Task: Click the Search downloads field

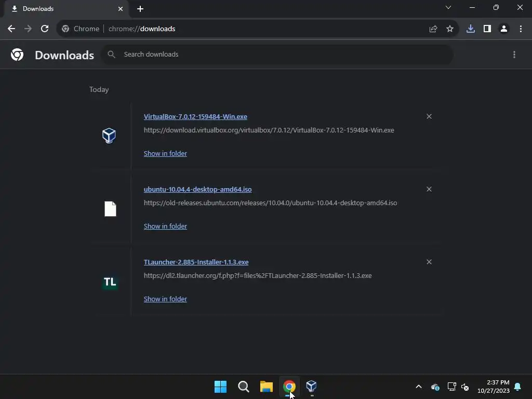Action: pos(277,54)
